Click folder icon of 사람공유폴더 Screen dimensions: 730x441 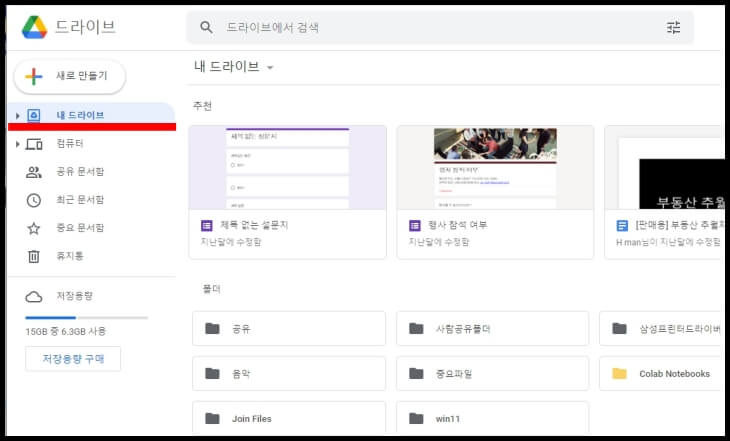(416, 329)
